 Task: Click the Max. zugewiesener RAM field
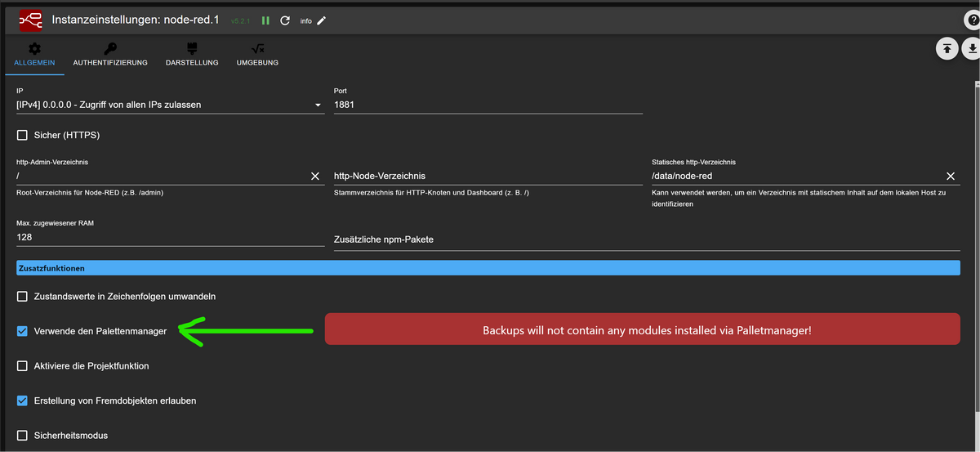(170, 237)
